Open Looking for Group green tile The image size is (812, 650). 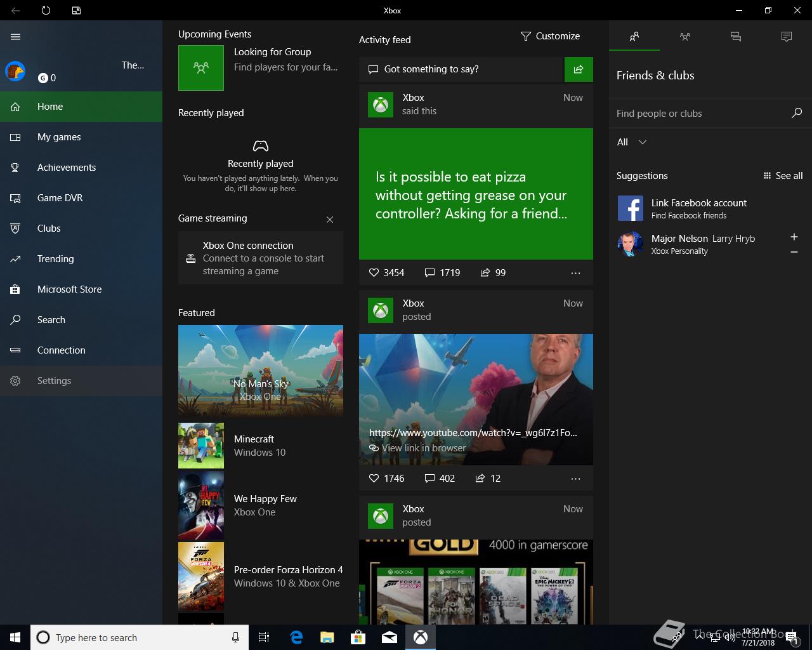coord(201,68)
